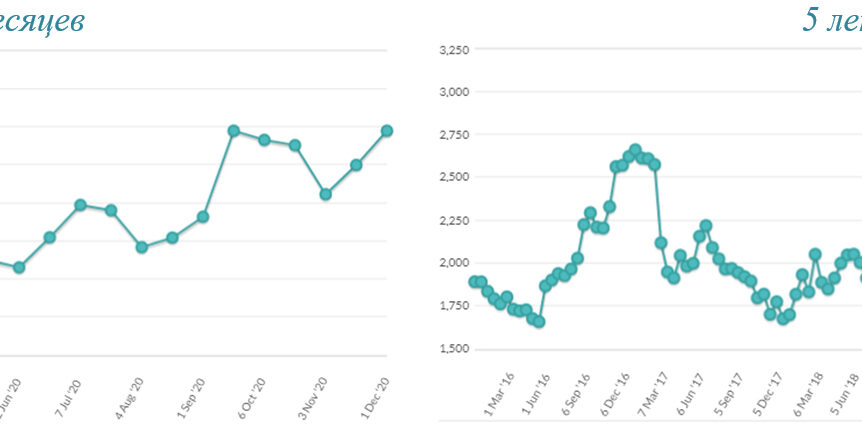Click the 1,500 y-axis label
The image size is (862, 431).
click(454, 349)
